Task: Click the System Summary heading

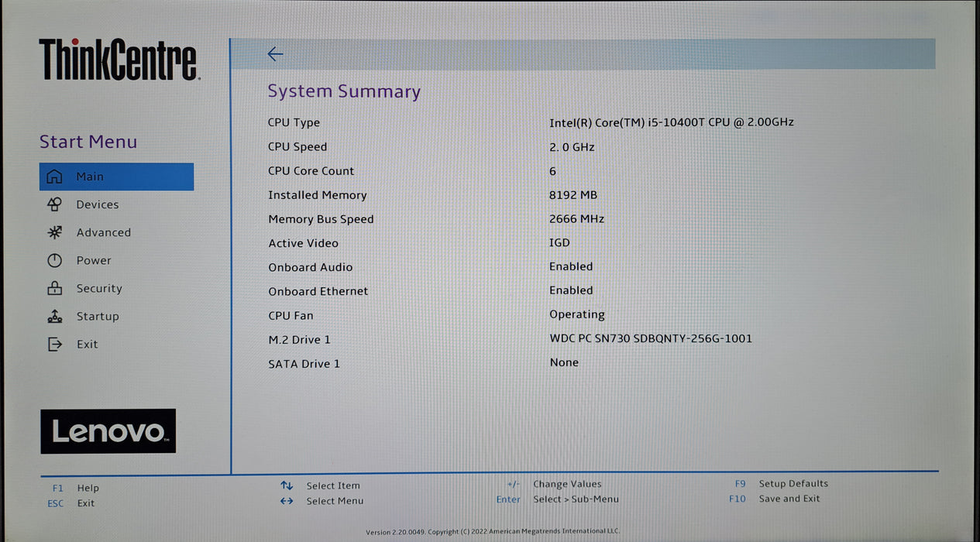Action: [x=344, y=91]
